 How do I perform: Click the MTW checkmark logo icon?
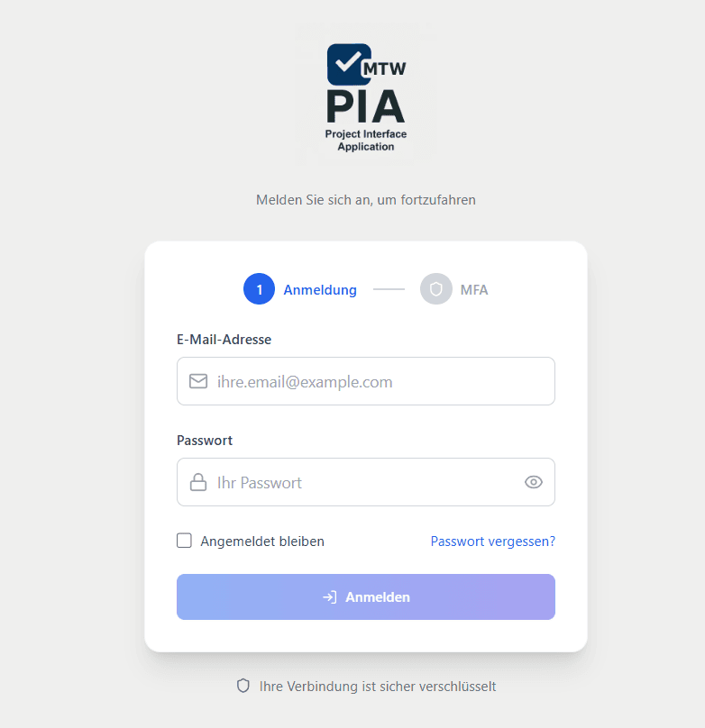coord(349,65)
